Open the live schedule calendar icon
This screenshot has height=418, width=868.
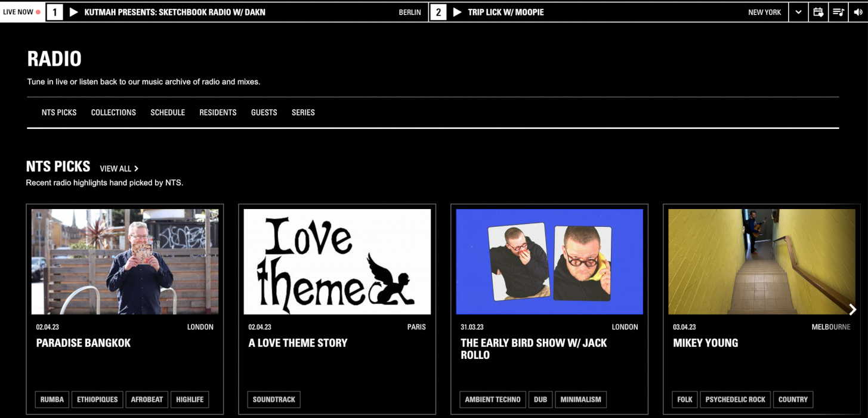(x=818, y=12)
